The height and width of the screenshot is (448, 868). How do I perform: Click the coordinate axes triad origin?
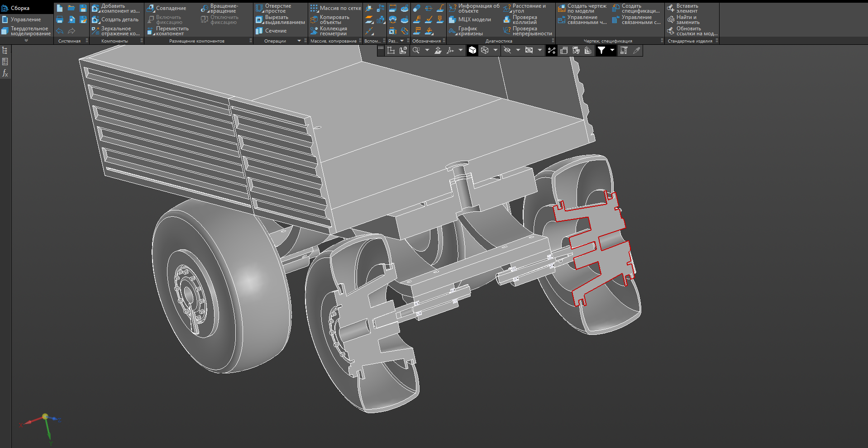[x=45, y=416]
